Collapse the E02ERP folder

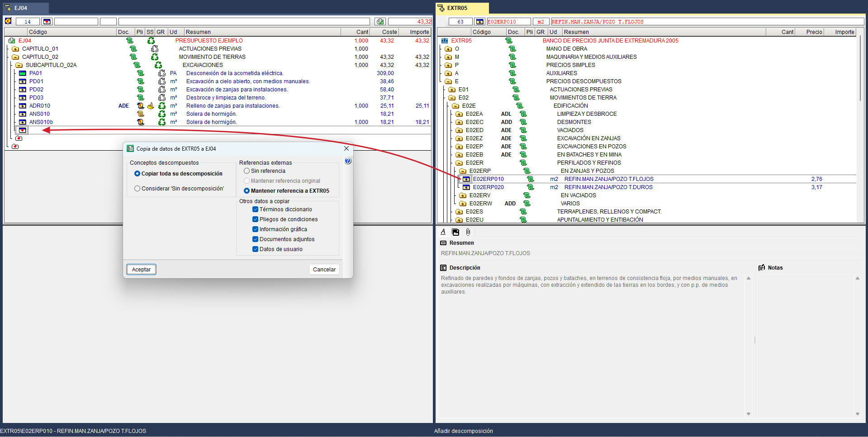point(463,171)
